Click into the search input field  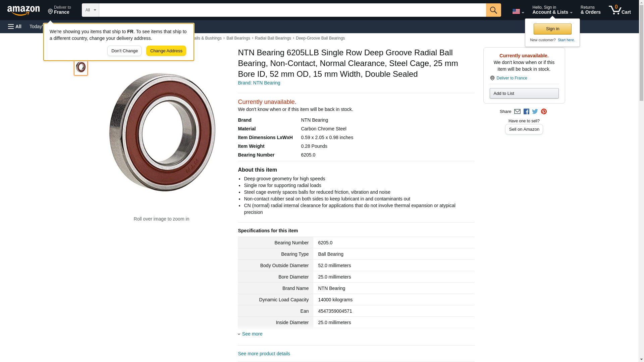[292, 10]
